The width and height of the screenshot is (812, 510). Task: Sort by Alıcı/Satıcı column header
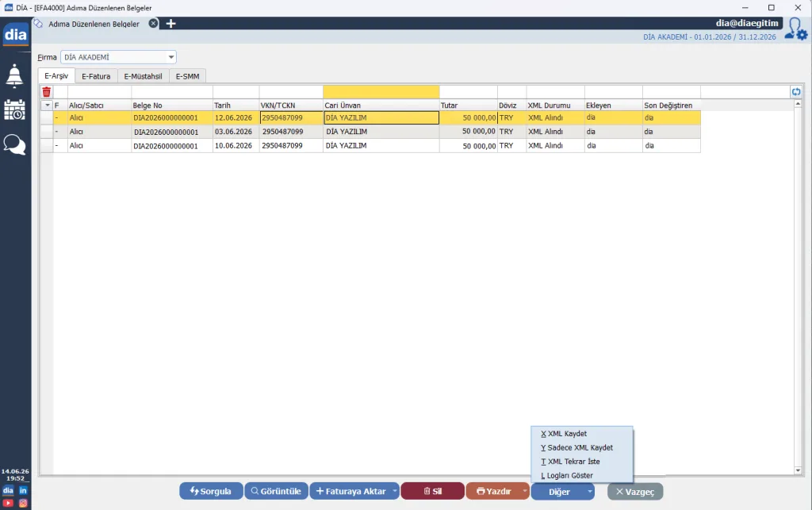coord(99,105)
